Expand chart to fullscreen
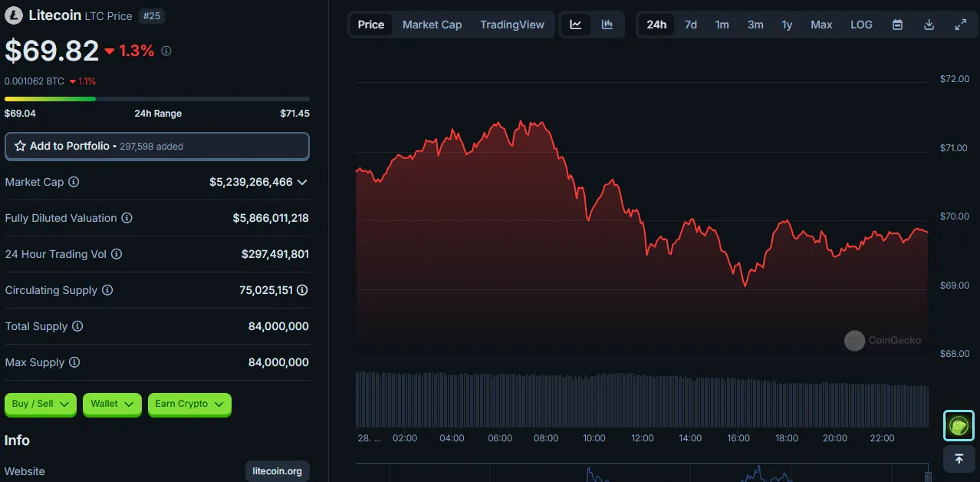The image size is (980, 482). [x=960, y=25]
